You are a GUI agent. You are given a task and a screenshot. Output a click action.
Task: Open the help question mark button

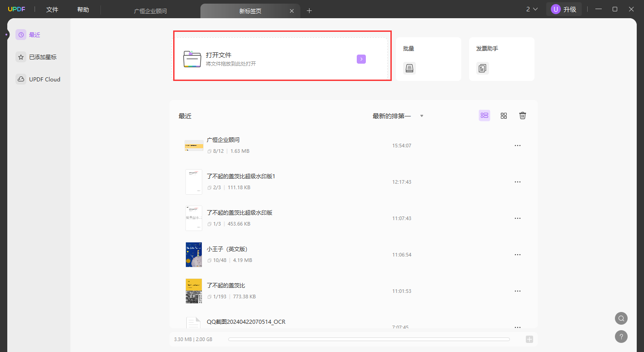621,337
